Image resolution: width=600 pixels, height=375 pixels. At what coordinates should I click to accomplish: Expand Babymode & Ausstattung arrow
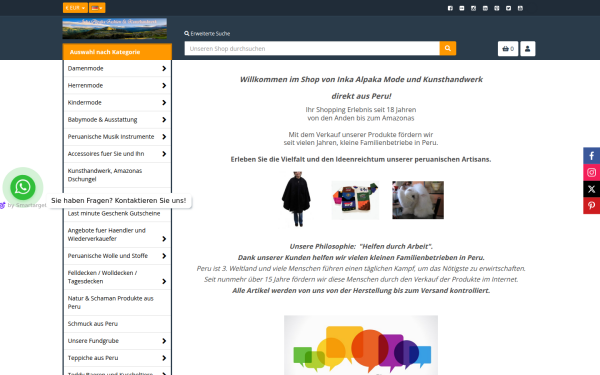coord(164,120)
